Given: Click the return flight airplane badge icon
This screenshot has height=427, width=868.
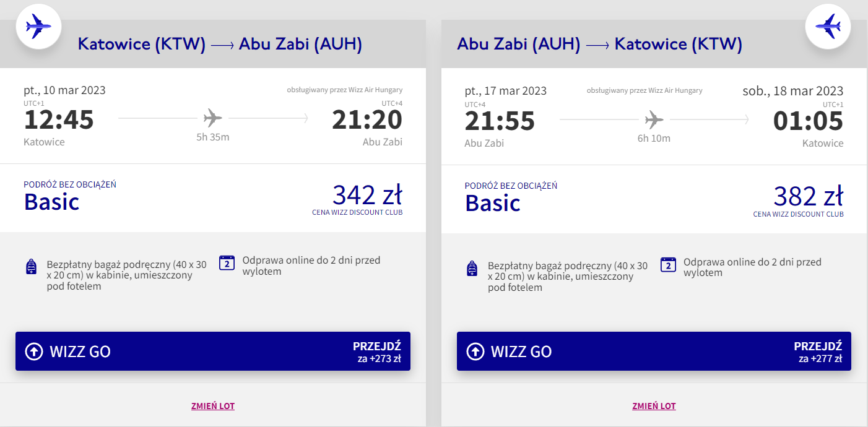Looking at the screenshot, I should pyautogui.click(x=828, y=27).
